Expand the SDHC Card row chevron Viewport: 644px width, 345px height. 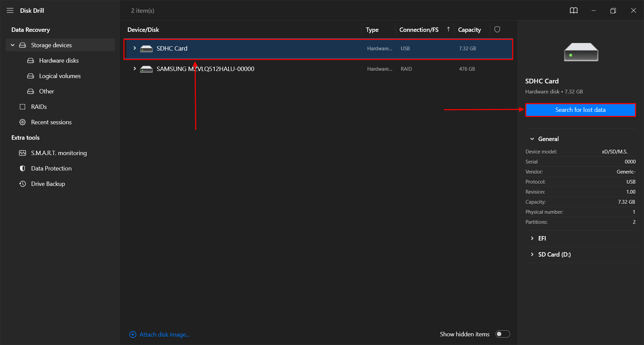coord(135,48)
